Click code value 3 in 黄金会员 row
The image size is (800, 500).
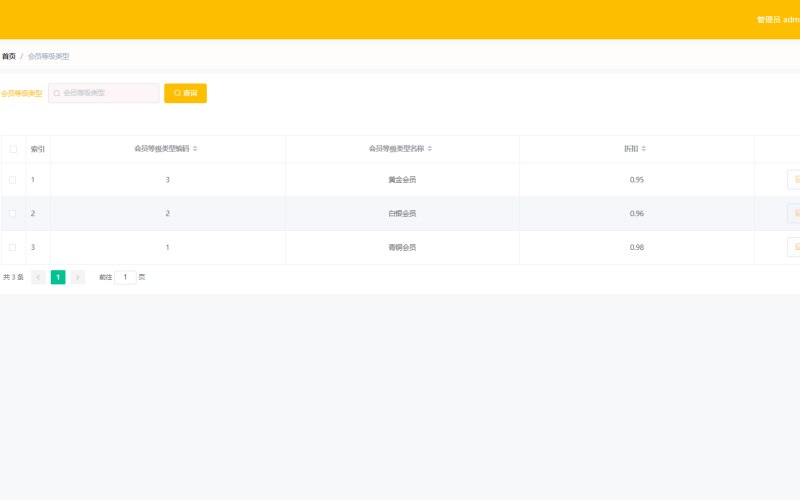pos(167,180)
